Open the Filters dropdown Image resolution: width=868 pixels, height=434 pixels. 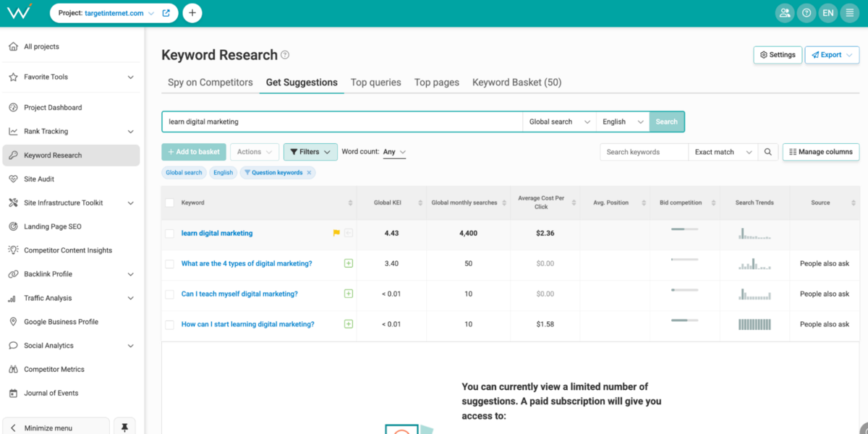pos(310,152)
